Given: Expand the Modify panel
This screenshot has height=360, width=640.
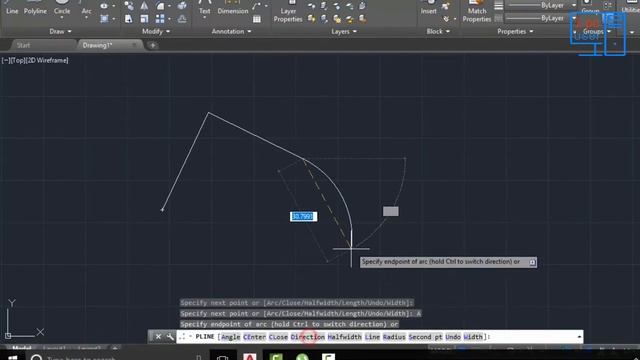Looking at the screenshot, I should [156, 31].
